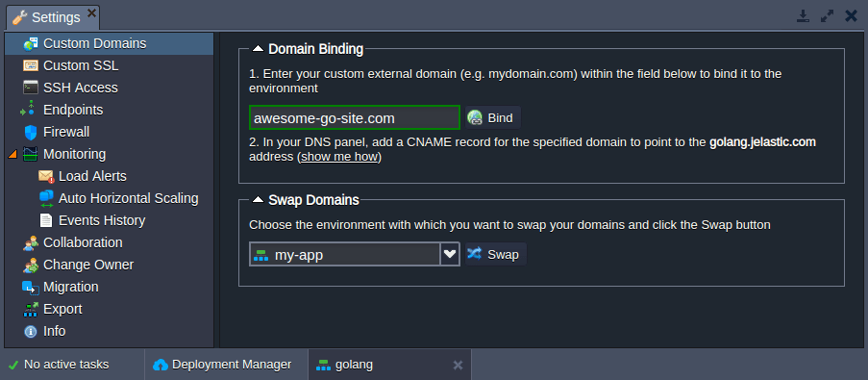The image size is (868, 380).
Task: Click the No active tasks status
Action: coord(66,365)
